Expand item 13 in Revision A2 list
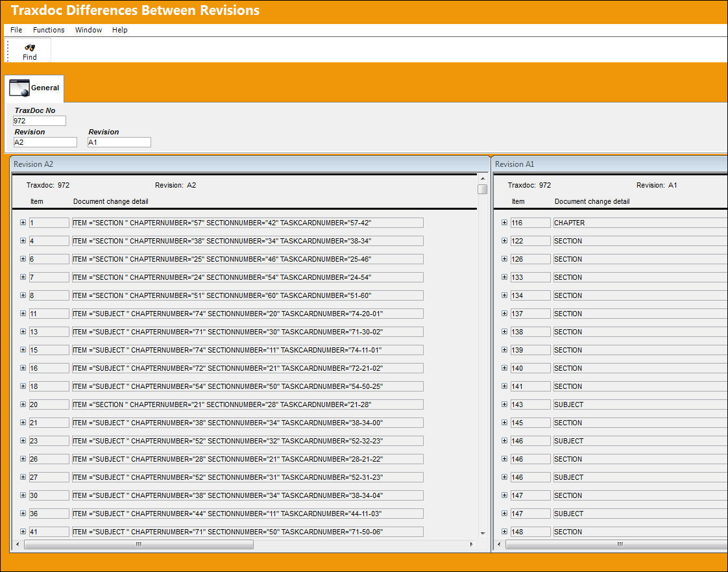The height and width of the screenshot is (572, 728). (23, 331)
